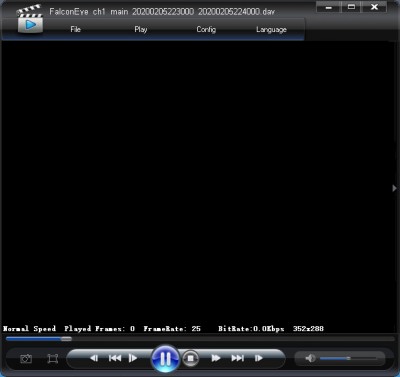Click the clapperboard player logo
This screenshot has height=377, width=400.
[30, 19]
